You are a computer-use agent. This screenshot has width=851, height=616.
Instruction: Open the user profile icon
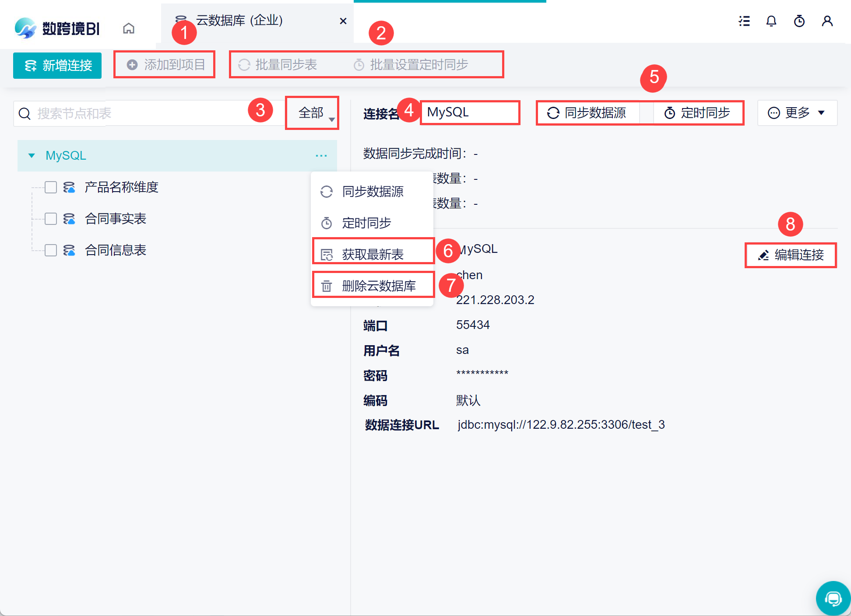827,21
